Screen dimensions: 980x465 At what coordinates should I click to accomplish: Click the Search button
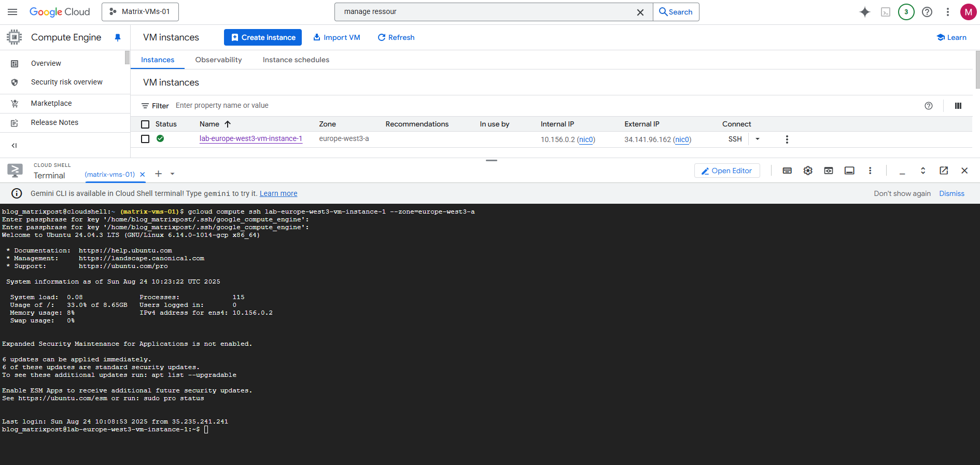pyautogui.click(x=676, y=12)
